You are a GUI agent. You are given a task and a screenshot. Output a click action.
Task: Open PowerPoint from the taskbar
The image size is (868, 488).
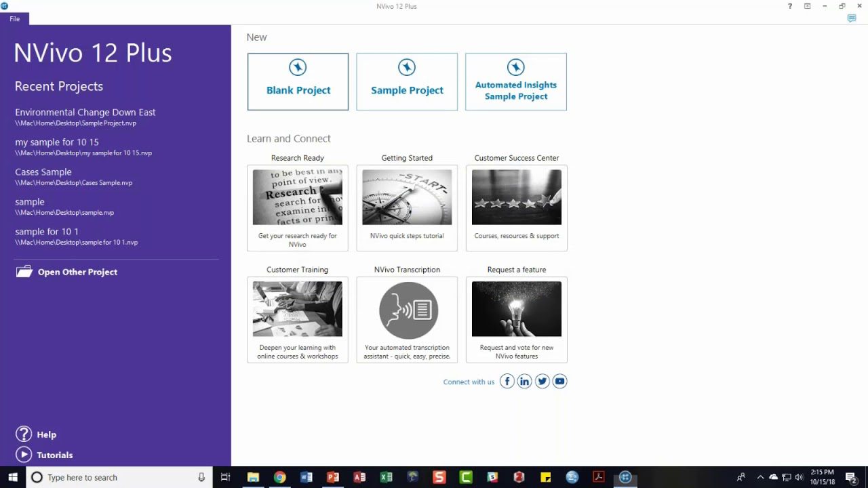coord(332,477)
